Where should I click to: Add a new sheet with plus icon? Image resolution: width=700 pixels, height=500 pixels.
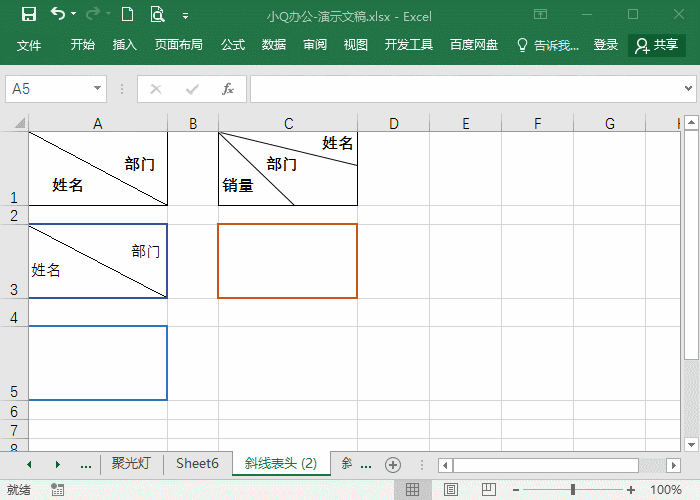click(393, 465)
